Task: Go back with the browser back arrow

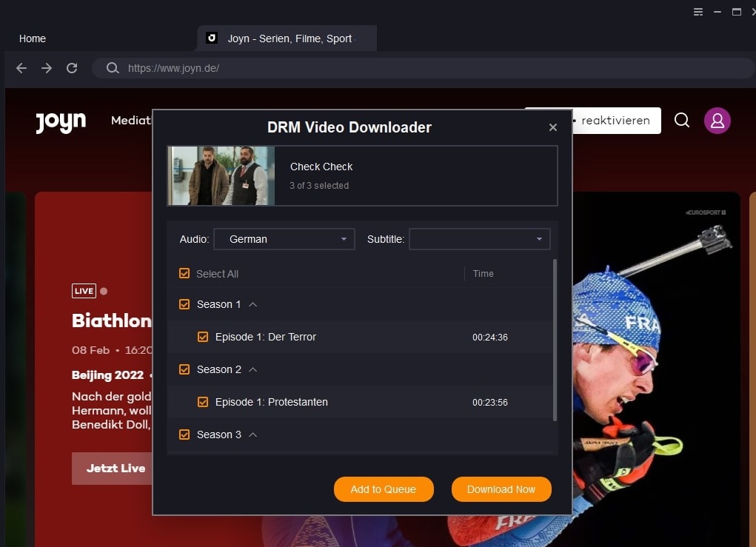Action: tap(21, 68)
